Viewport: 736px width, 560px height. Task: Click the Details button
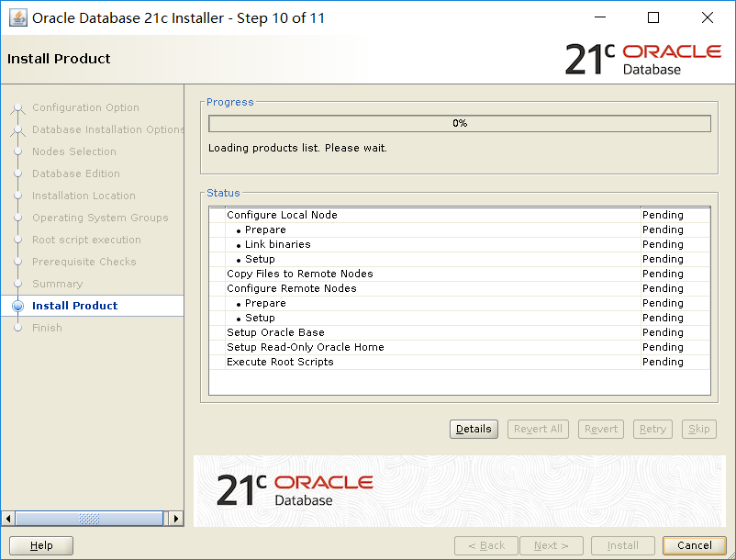pyautogui.click(x=474, y=429)
